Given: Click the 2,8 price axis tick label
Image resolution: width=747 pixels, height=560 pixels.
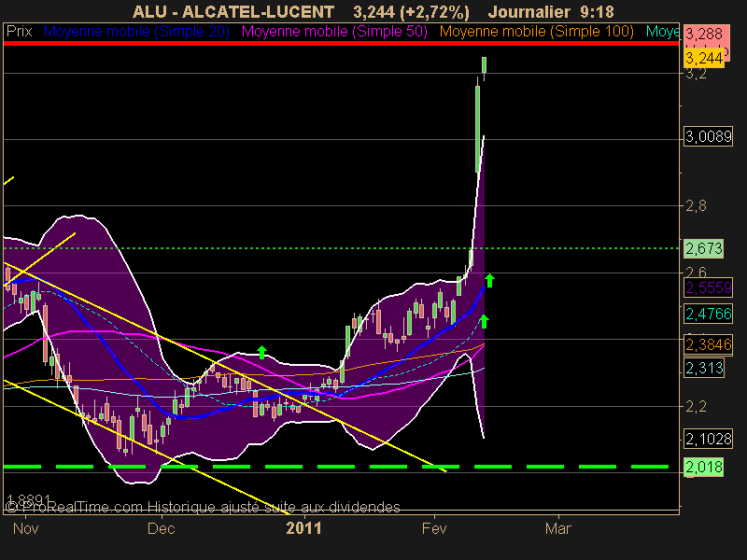Looking at the screenshot, I should click(696, 206).
